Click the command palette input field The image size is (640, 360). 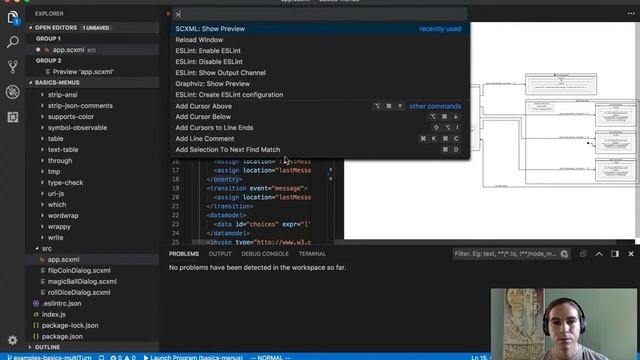320,14
